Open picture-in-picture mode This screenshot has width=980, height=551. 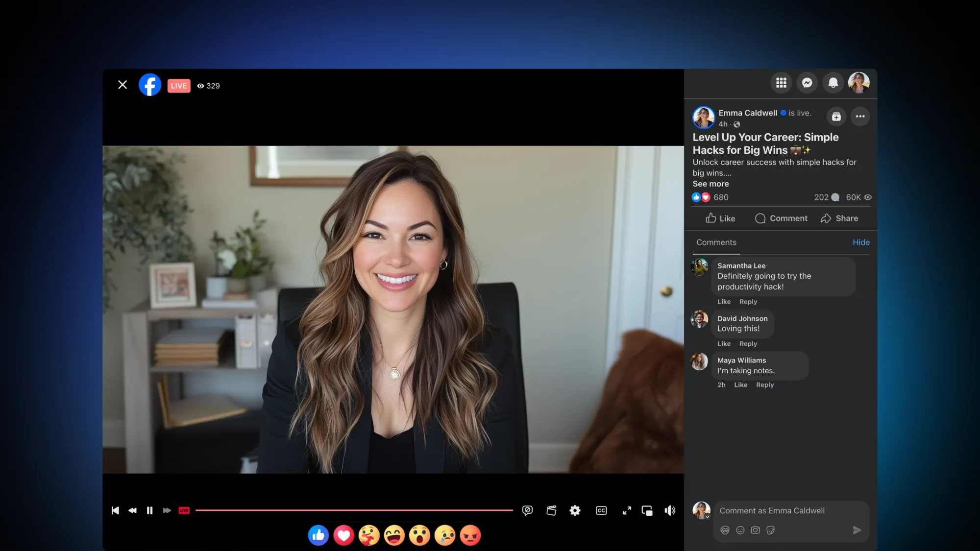coord(647,510)
